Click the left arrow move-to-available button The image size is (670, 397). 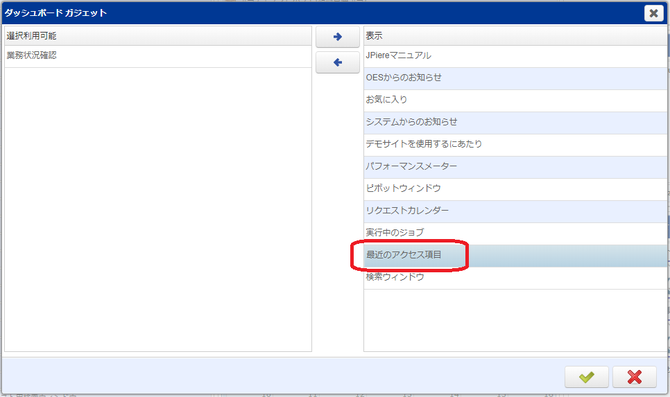pos(337,62)
